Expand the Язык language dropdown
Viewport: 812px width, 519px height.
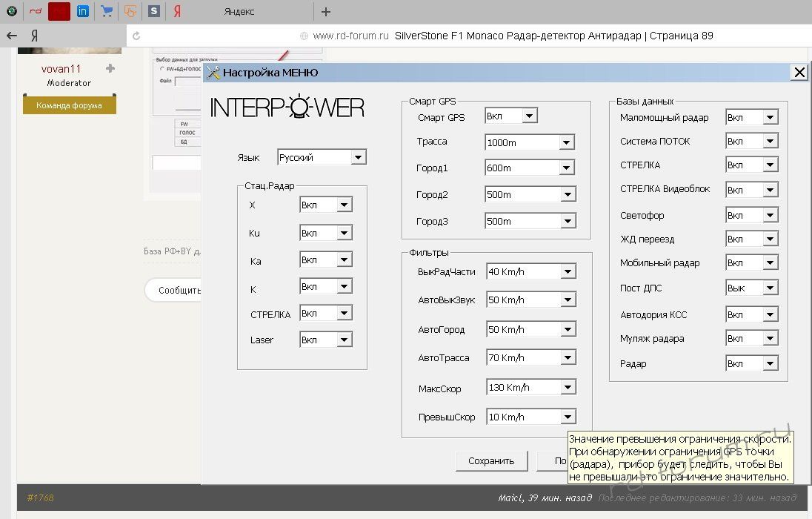pyautogui.click(x=359, y=157)
